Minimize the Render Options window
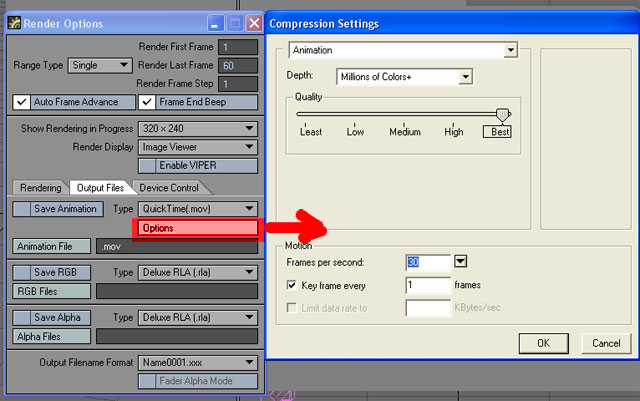The image size is (640, 401). (x=215, y=23)
